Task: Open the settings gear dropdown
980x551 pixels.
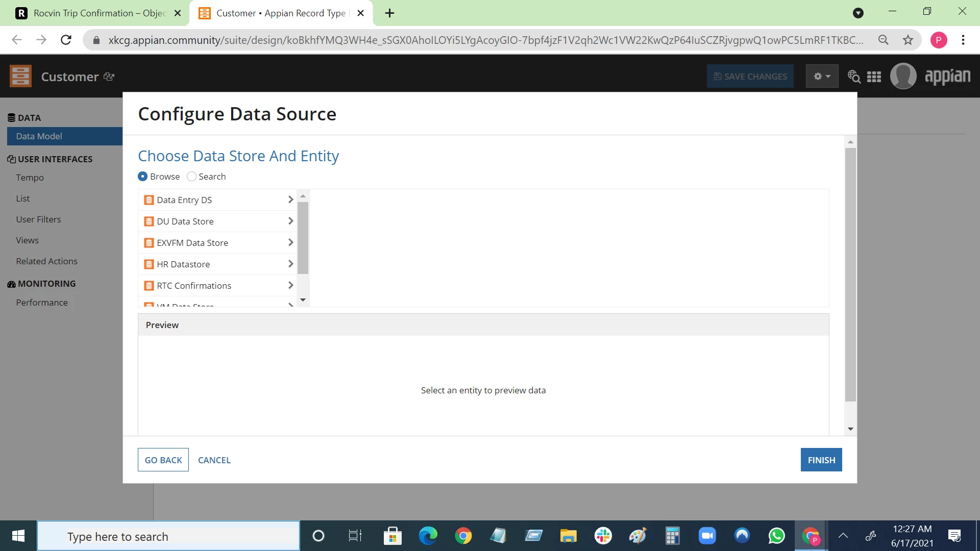Action: [x=822, y=76]
